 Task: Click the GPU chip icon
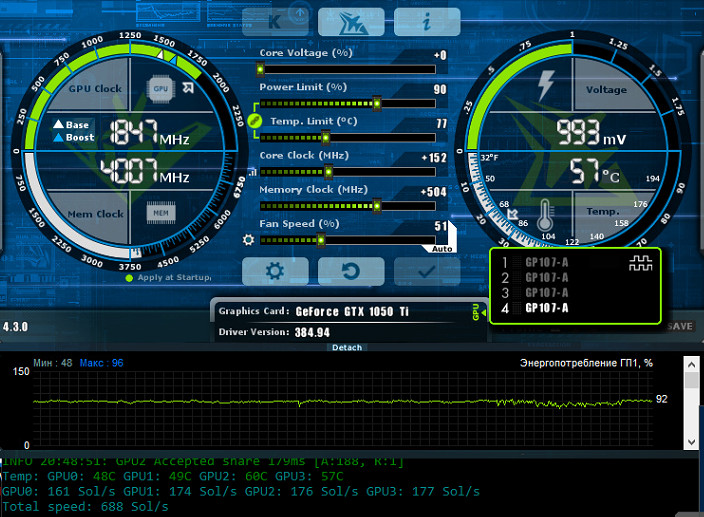tap(161, 88)
